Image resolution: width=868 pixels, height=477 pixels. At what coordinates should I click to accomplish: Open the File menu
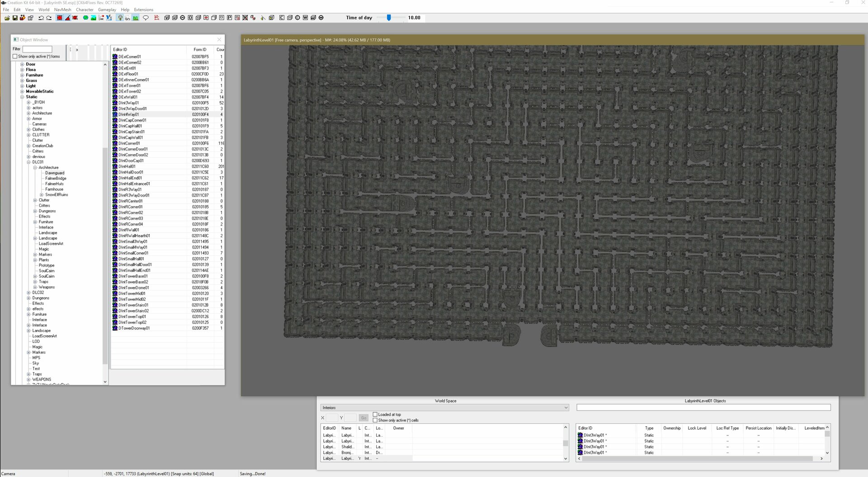pyautogui.click(x=6, y=9)
